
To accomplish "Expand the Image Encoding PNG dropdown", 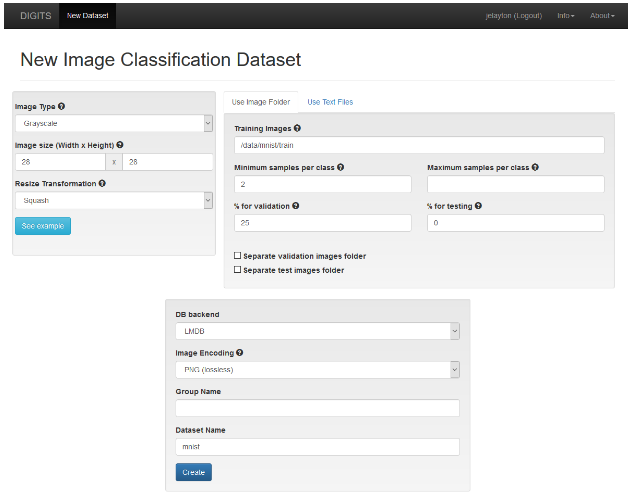I will (316, 370).
